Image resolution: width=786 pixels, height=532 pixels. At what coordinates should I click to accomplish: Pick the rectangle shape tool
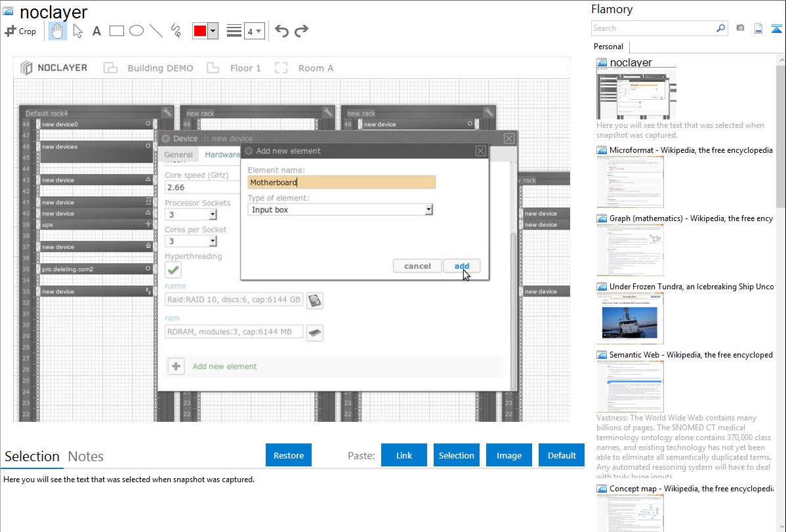[x=117, y=31]
